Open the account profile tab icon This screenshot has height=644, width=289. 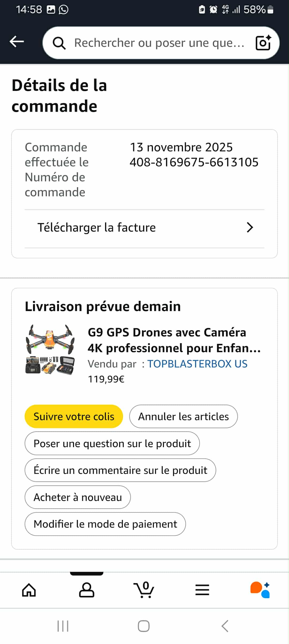pyautogui.click(x=87, y=590)
